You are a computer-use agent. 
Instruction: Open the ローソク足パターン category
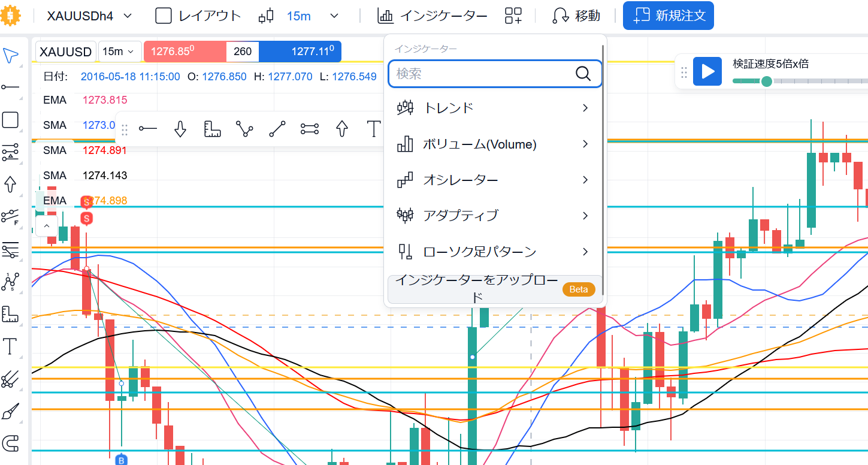pyautogui.click(x=492, y=252)
